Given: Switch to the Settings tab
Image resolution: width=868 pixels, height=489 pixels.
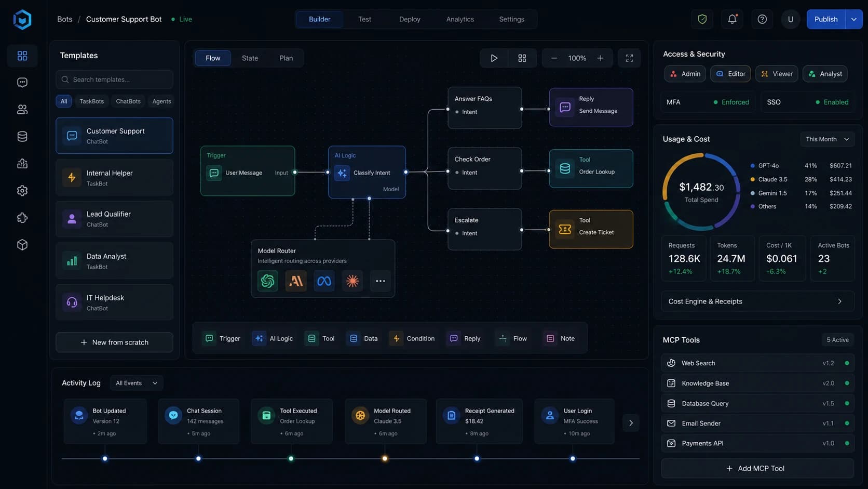Looking at the screenshot, I should tap(512, 19).
